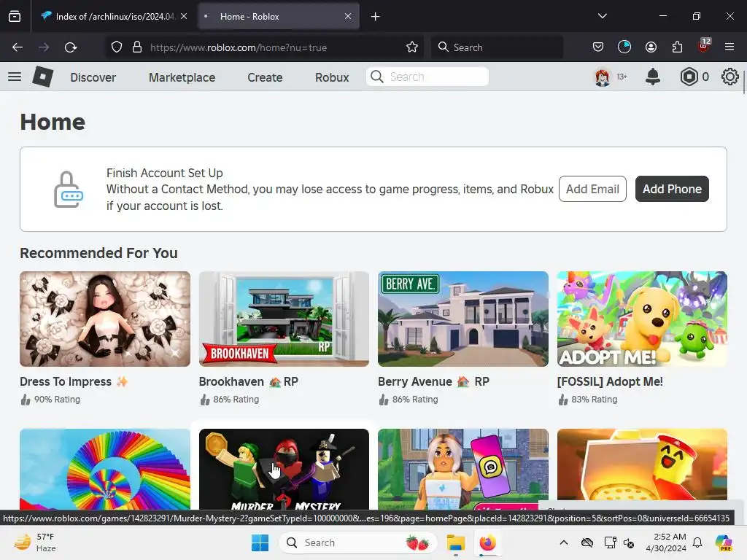This screenshot has height=560, width=747.
Task: Open the Robux balance icon
Action: point(689,77)
